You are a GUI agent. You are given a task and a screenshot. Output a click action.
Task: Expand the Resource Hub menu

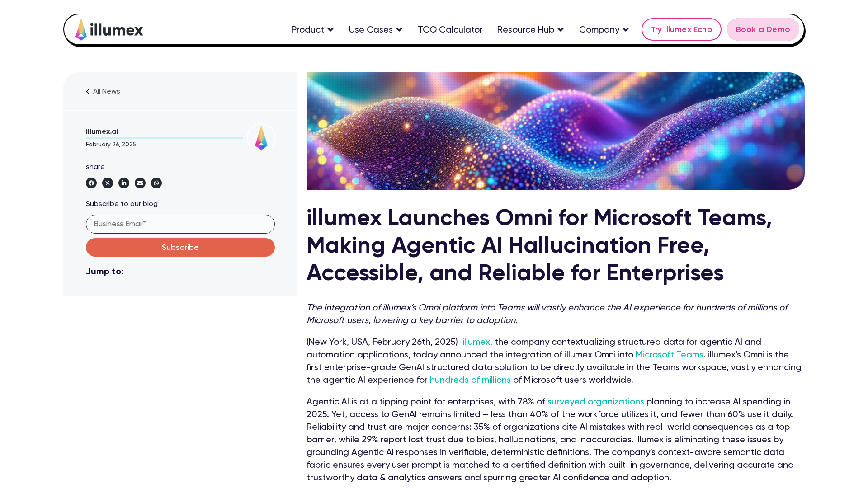click(x=530, y=29)
